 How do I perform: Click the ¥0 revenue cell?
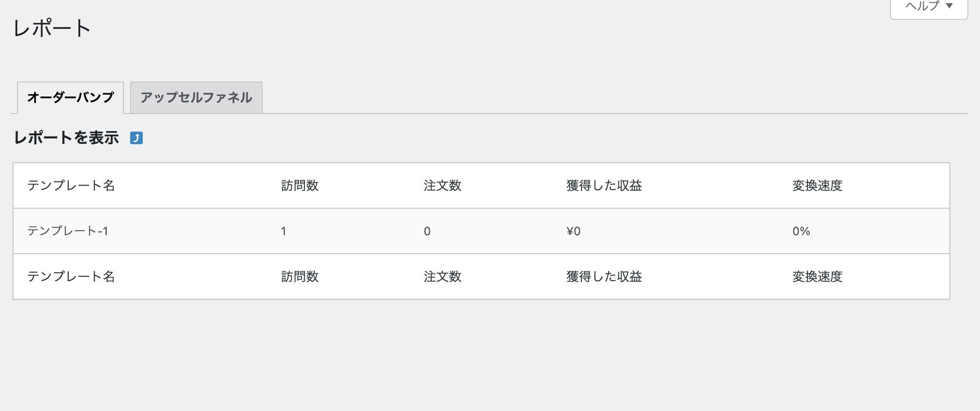pos(573,231)
